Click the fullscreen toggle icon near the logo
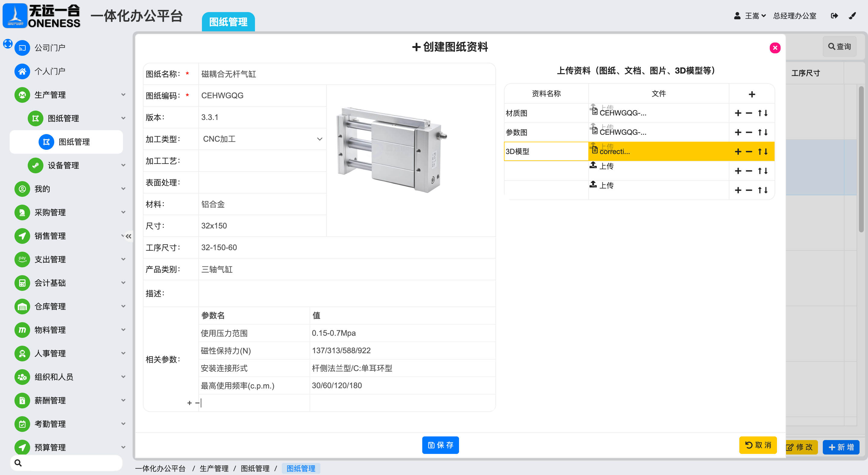Image resolution: width=868 pixels, height=475 pixels. (x=8, y=43)
